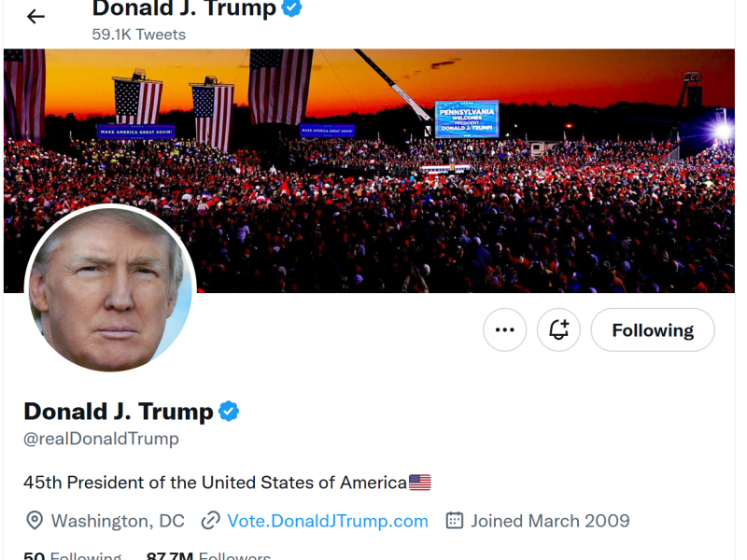Click the @realDonaldTrump handle
This screenshot has width=747, height=560.
click(101, 439)
